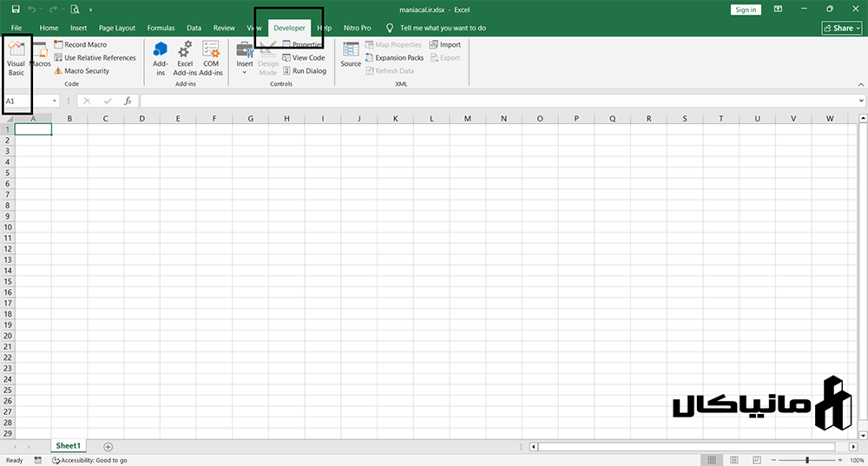This screenshot has height=466, width=868.
Task: Click the Sign in button
Action: (745, 10)
